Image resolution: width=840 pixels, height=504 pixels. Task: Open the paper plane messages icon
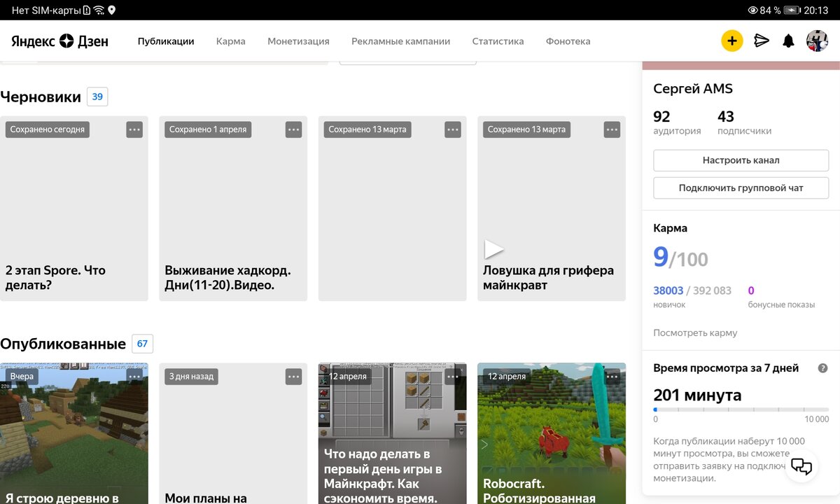pos(762,41)
